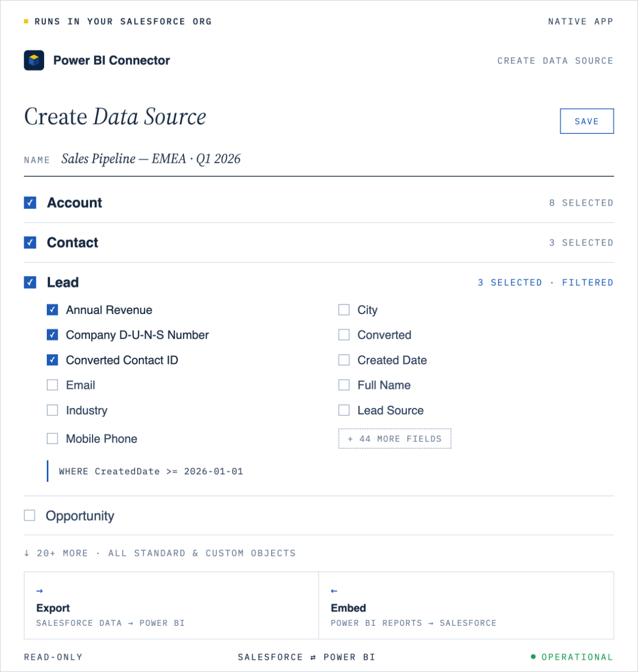Check the Mobile Phone field checkbox
Image resolution: width=638 pixels, height=672 pixels.
pyautogui.click(x=52, y=439)
